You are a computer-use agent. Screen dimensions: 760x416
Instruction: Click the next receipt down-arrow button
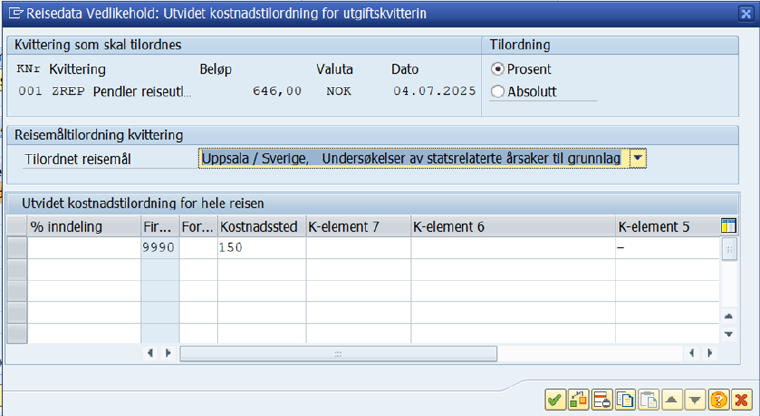pos(695,400)
